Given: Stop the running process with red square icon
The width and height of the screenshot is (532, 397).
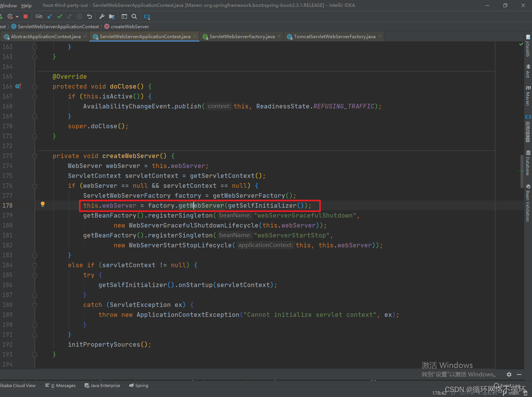Looking at the screenshot, I should (26, 16).
